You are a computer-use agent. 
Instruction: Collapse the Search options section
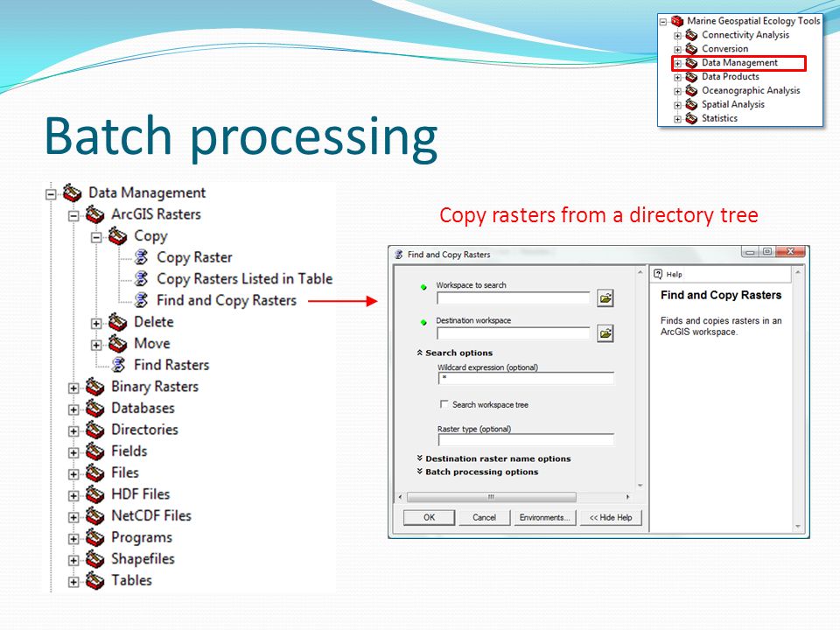(420, 353)
